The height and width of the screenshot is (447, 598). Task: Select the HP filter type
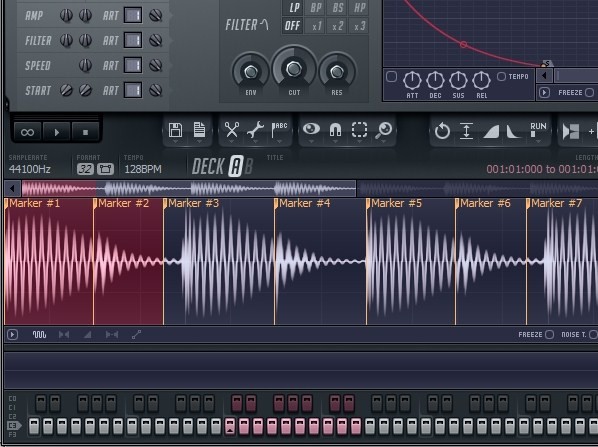tap(359, 8)
